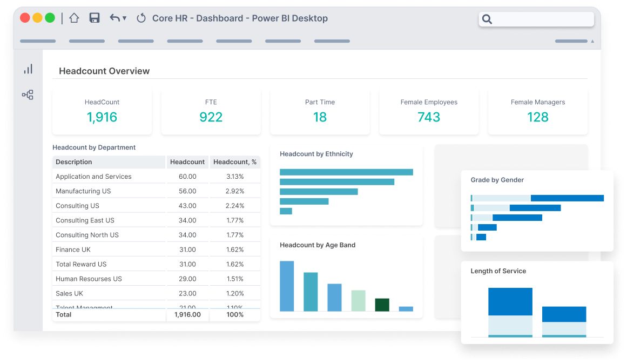Viewport: 627px width, 364px height.
Task: Select the first ribbon tab placeholder
Action: [37, 41]
